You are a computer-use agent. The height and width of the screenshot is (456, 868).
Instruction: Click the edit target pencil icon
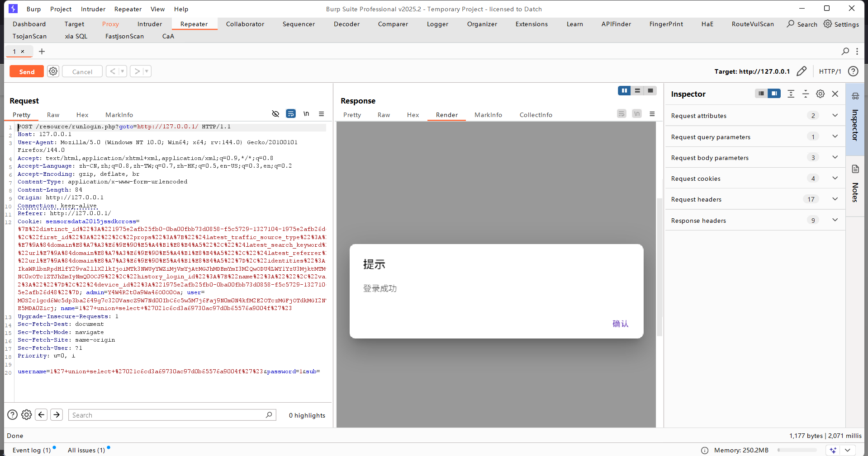(x=802, y=71)
